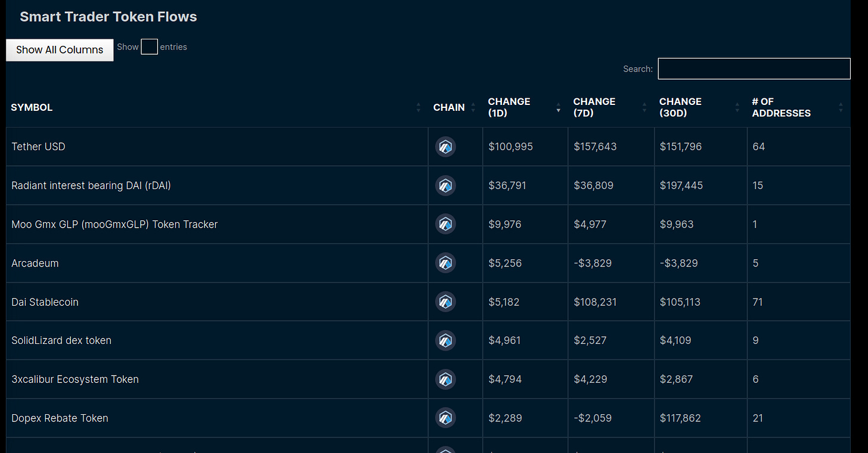868x453 pixels.
Task: Click address count 21 for Dopex Rebate Token
Action: 758,418
